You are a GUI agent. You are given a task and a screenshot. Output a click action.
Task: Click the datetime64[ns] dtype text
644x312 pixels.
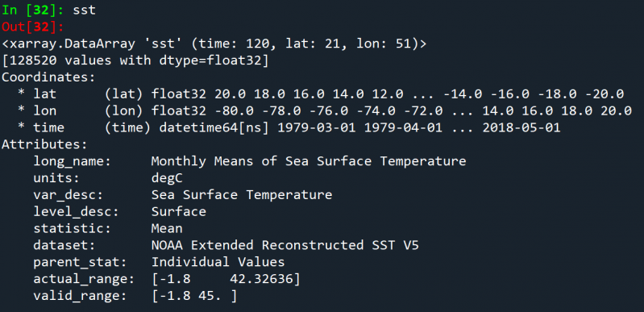(x=214, y=128)
